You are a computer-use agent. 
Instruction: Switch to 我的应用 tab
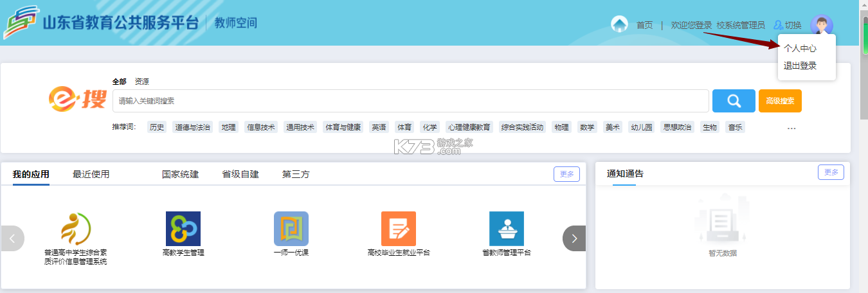coord(31,174)
